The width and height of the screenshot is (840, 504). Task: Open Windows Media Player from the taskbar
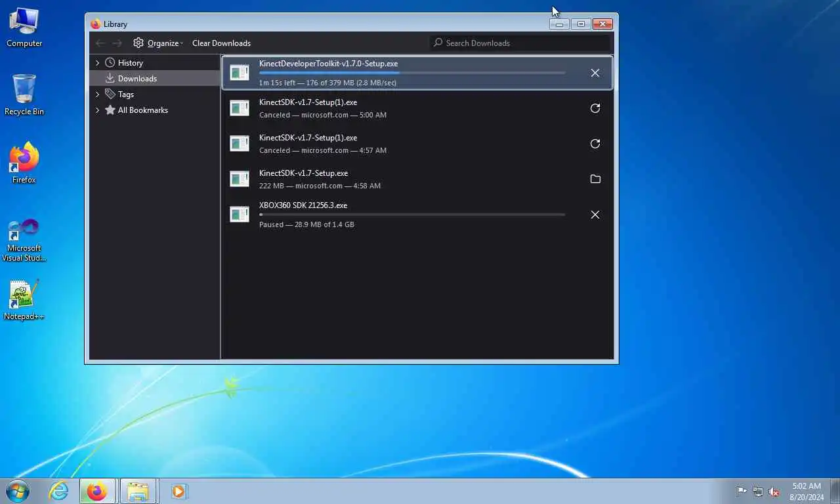tap(178, 491)
